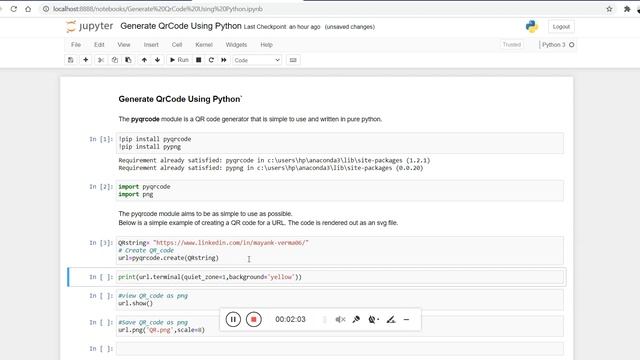This screenshot has height=360, width=640.
Task: Save notebook using the floppy disk icon
Action: 71,60
